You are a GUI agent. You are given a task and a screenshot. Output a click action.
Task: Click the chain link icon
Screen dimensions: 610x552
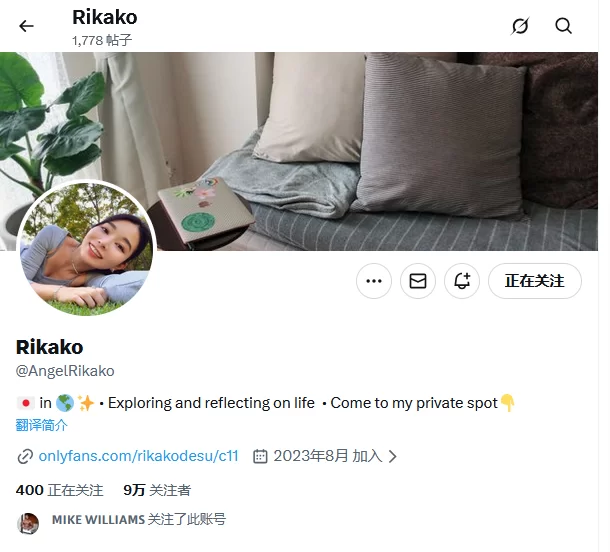coord(25,456)
